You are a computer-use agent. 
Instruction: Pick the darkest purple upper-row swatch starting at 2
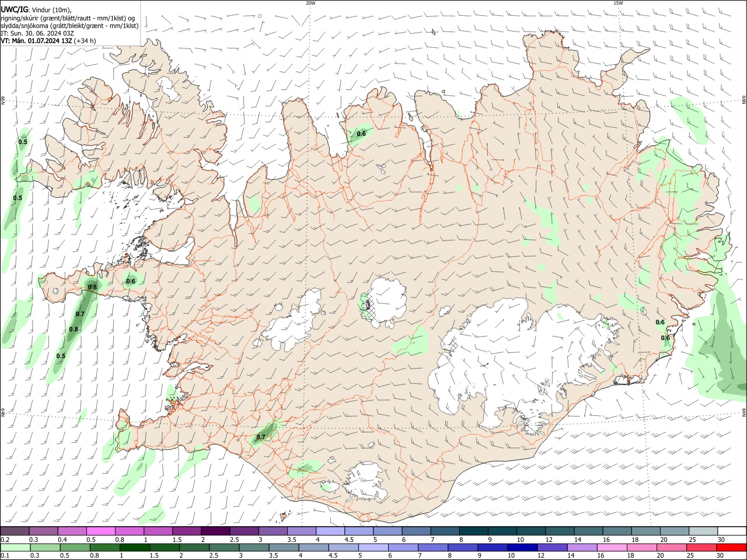(215, 531)
